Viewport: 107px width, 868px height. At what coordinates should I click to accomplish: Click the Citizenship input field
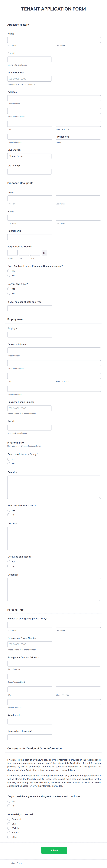[29, 171]
